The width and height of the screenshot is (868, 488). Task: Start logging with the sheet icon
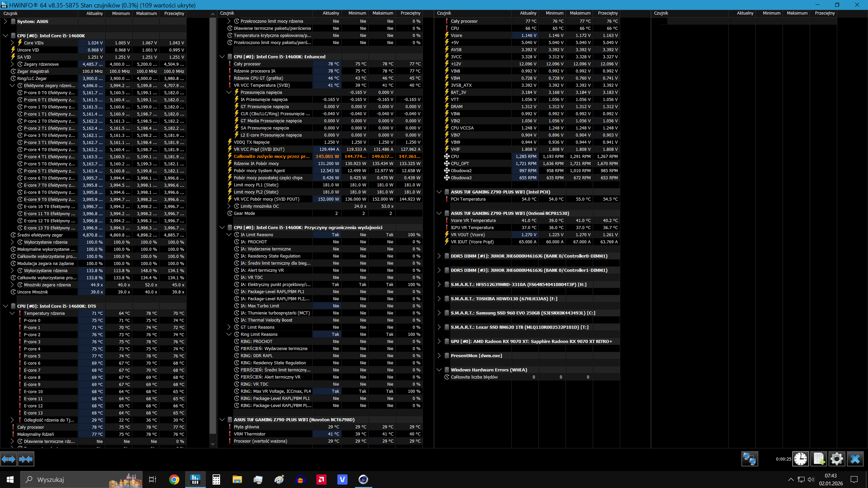819,459
